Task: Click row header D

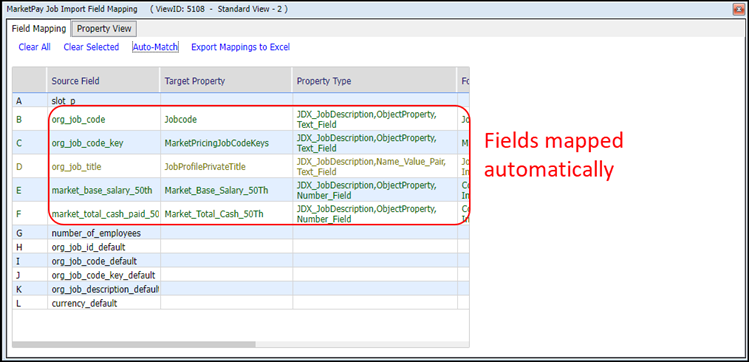Action: point(30,167)
